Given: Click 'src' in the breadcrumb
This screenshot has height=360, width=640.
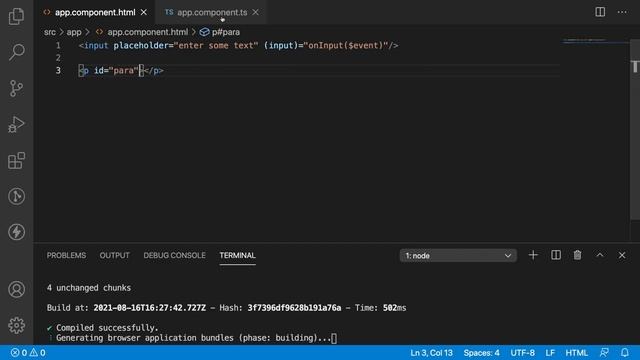Looking at the screenshot, I should point(50,32).
